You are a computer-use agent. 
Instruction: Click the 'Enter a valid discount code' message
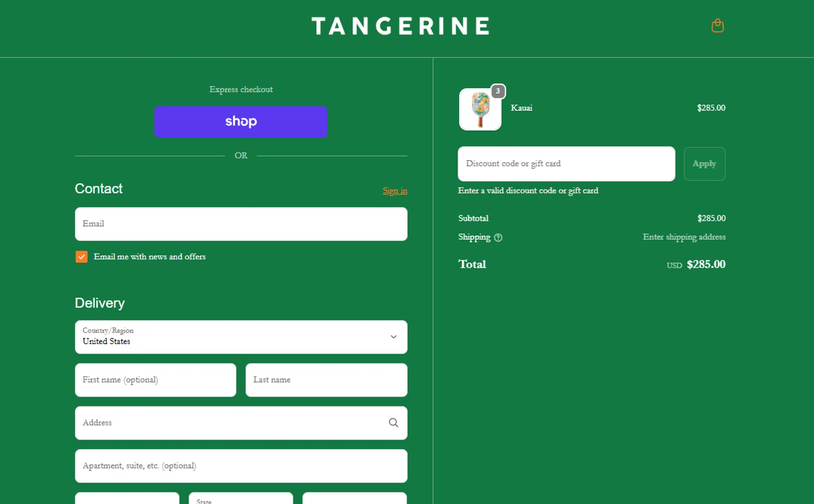pos(528,190)
